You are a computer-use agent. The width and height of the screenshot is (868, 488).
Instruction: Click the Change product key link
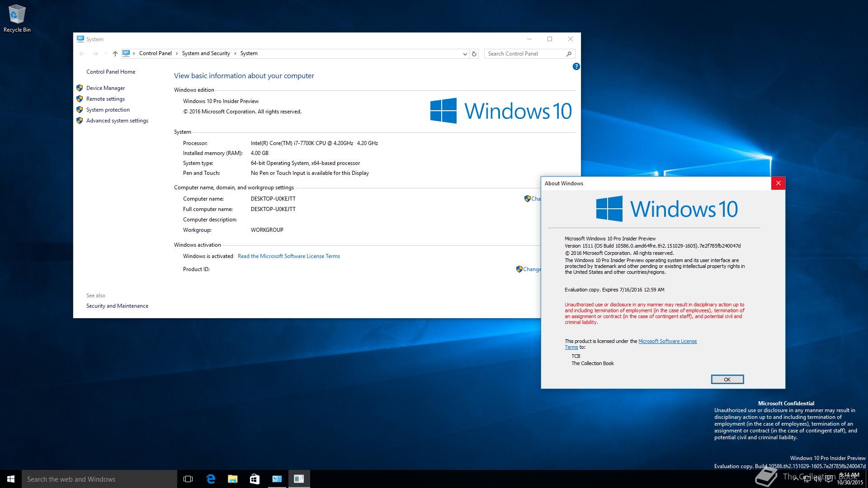point(532,269)
